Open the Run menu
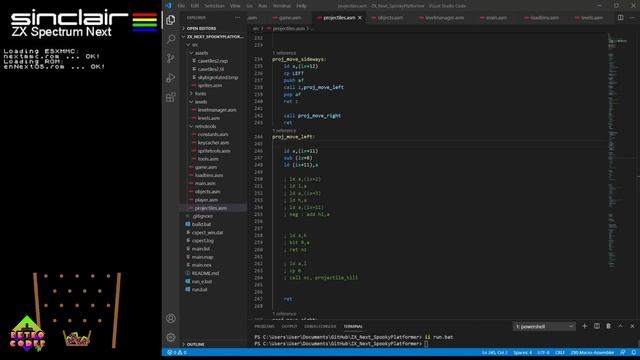Screen dimensions: 640x360 tap(262, 6)
